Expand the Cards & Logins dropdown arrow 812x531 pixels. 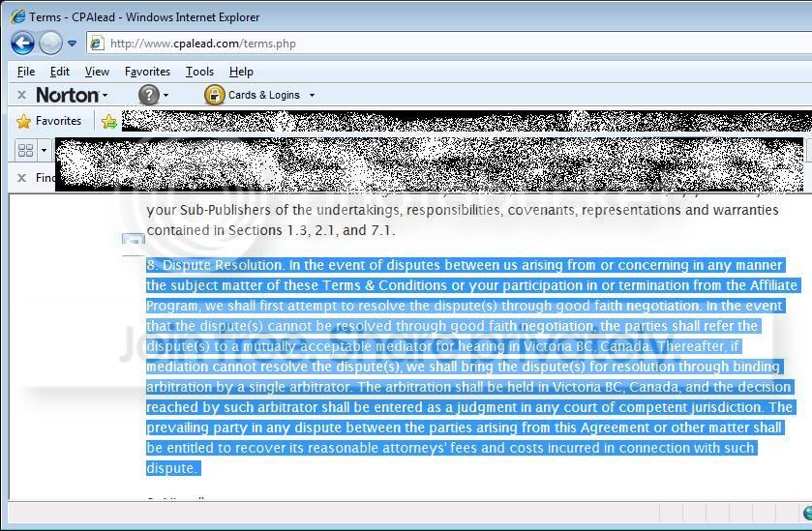pos(312,95)
